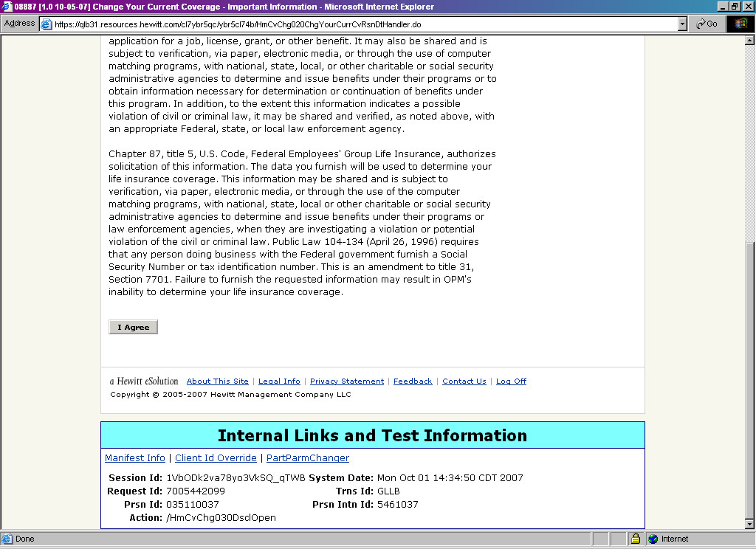The image size is (756, 549).
Task: Click the Internet Explorer title bar icon
Action: click(7, 7)
